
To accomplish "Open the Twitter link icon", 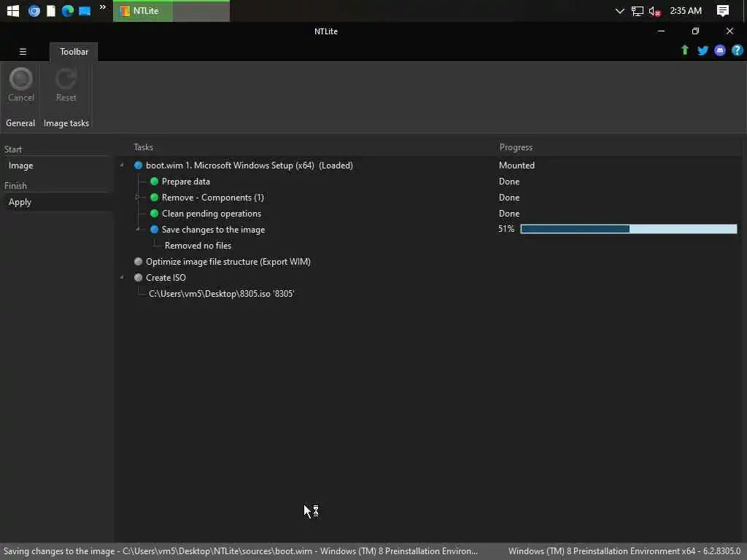I will [703, 50].
